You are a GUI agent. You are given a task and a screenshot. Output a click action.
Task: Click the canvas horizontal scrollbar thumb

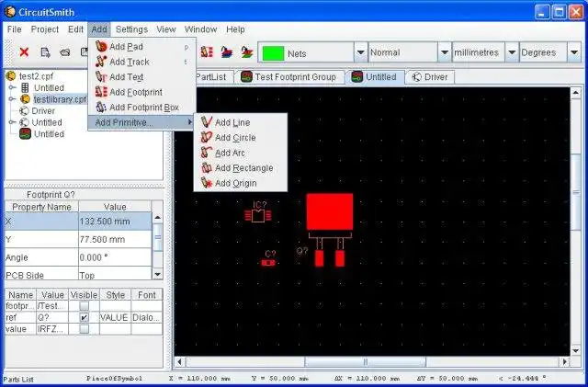pyautogui.click(x=366, y=362)
